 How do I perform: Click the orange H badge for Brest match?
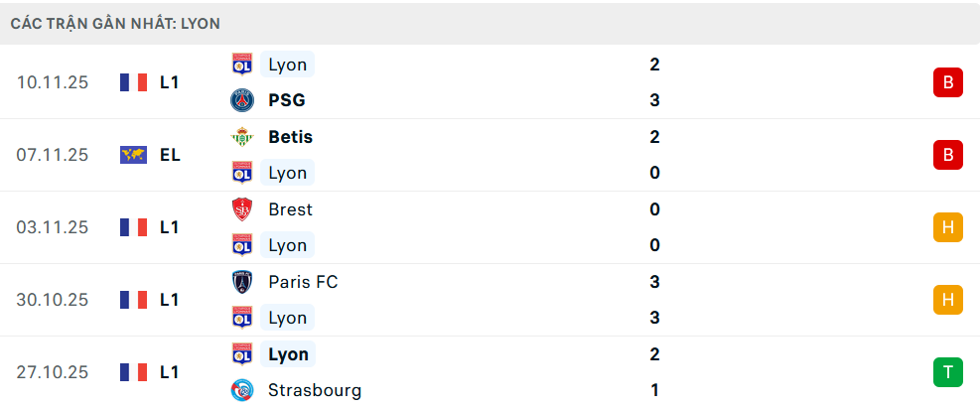click(x=947, y=227)
